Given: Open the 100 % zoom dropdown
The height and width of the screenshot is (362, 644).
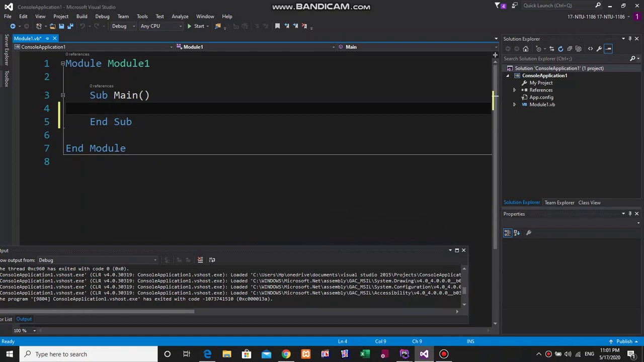Looking at the screenshot, I should tap(35, 330).
